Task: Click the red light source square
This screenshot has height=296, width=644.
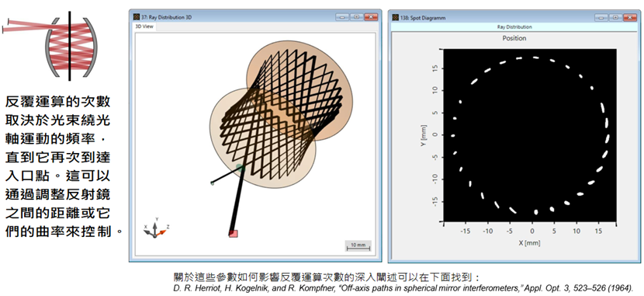Action: [x=234, y=234]
